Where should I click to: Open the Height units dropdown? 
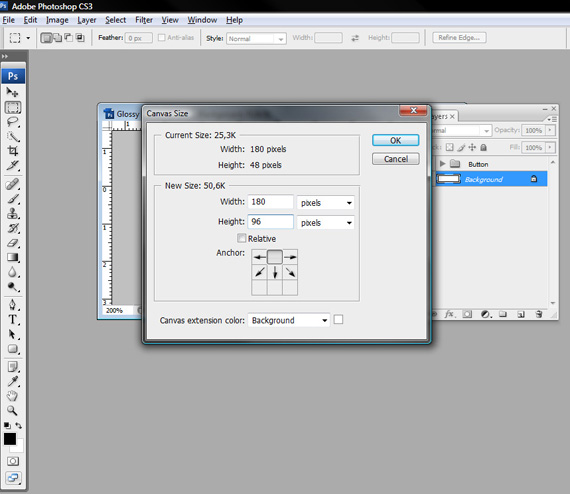point(326,222)
